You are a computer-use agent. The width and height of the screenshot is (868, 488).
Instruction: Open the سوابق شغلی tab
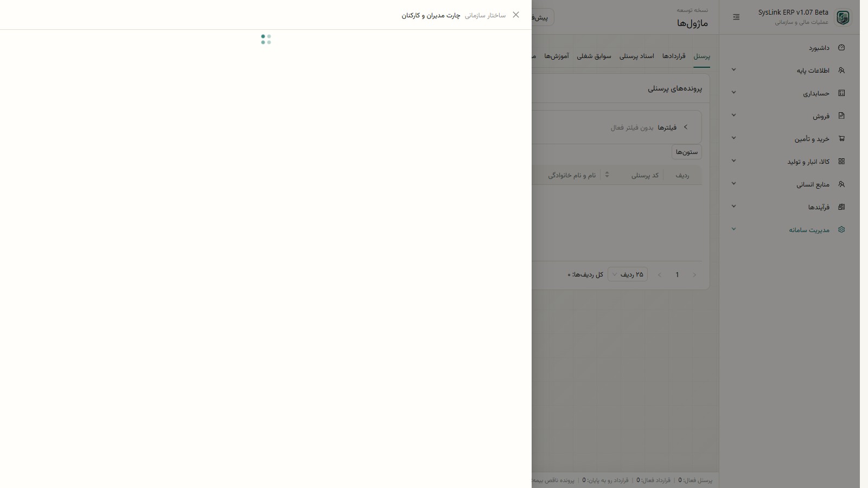click(594, 56)
